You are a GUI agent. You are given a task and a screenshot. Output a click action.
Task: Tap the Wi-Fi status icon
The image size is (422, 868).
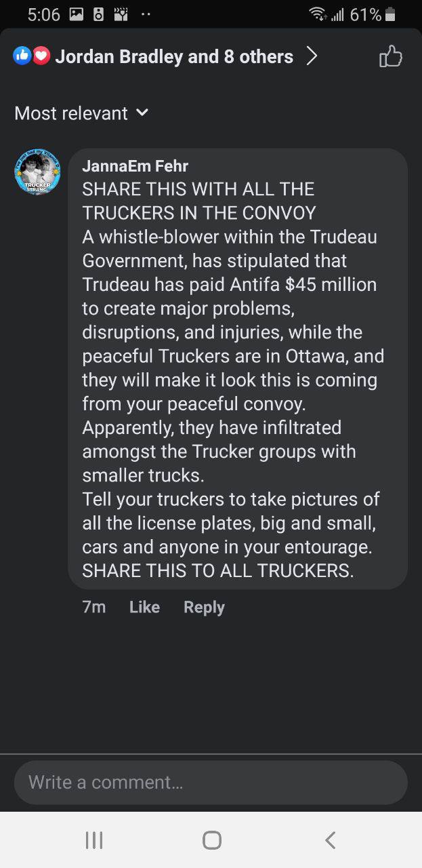[316, 14]
